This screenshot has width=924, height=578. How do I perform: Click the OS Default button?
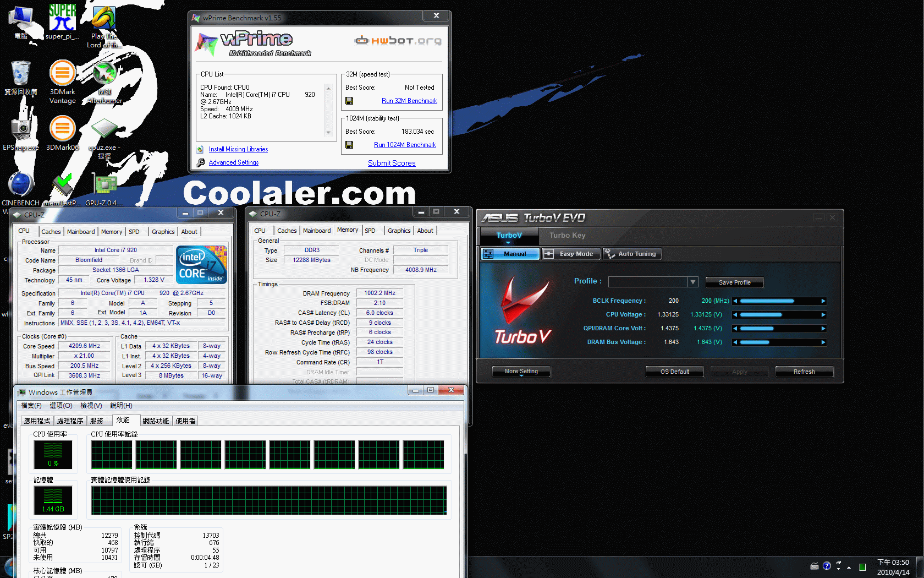(x=674, y=372)
